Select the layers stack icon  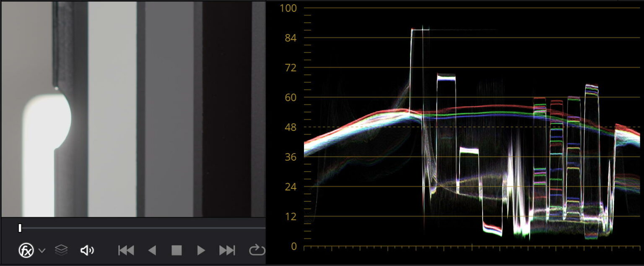(x=61, y=250)
